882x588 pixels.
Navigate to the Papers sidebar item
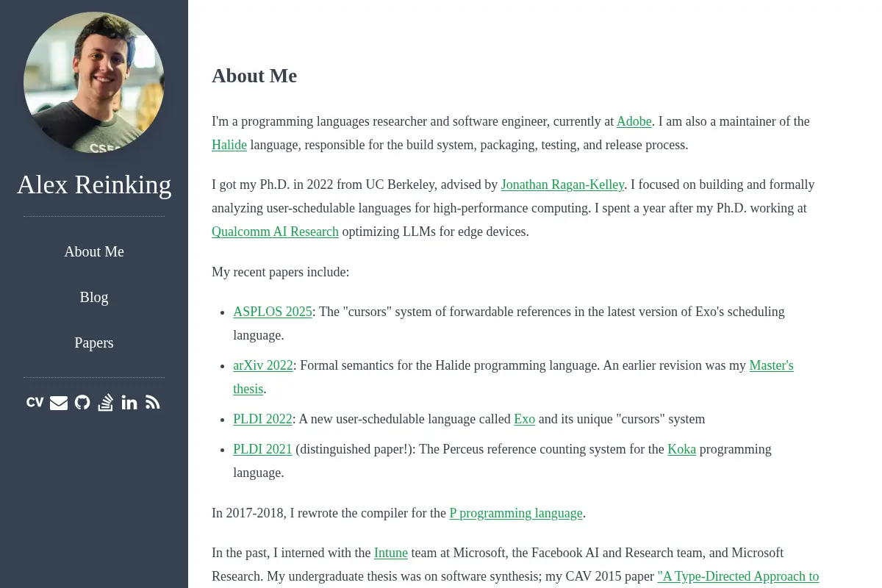(94, 343)
